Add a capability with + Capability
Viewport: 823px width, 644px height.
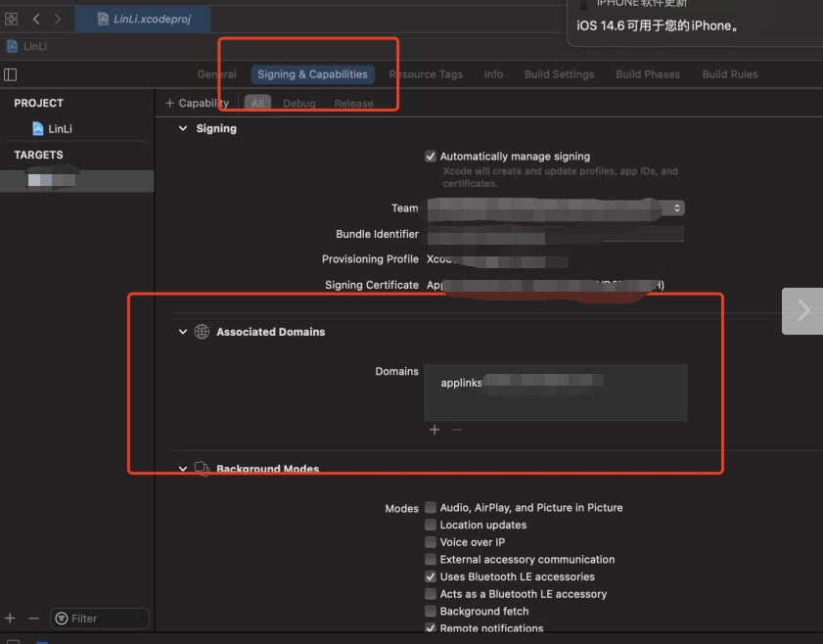pos(197,104)
